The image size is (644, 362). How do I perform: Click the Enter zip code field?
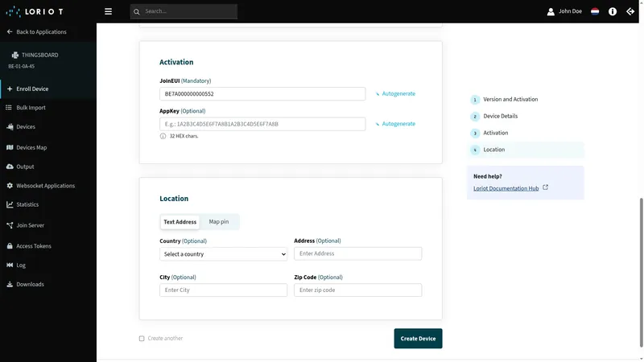357,290
